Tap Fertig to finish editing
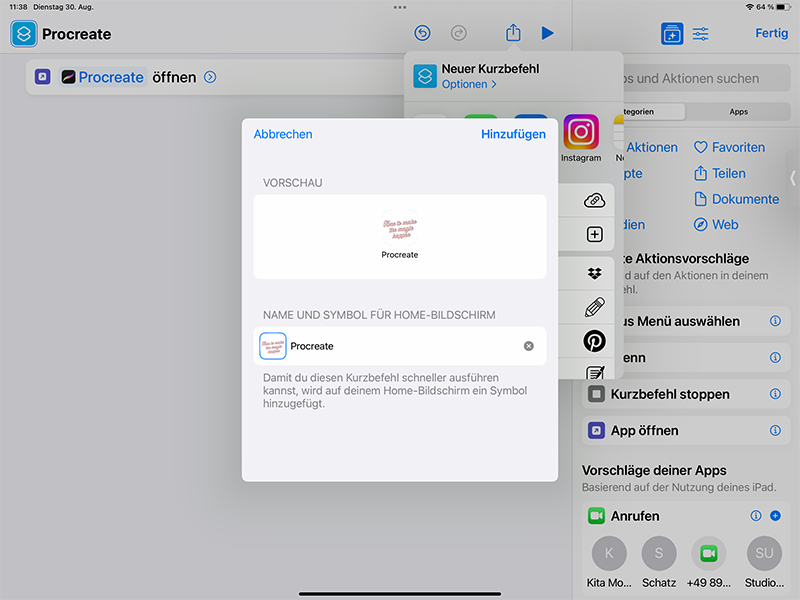Screen dimensions: 800x600 [x=771, y=33]
